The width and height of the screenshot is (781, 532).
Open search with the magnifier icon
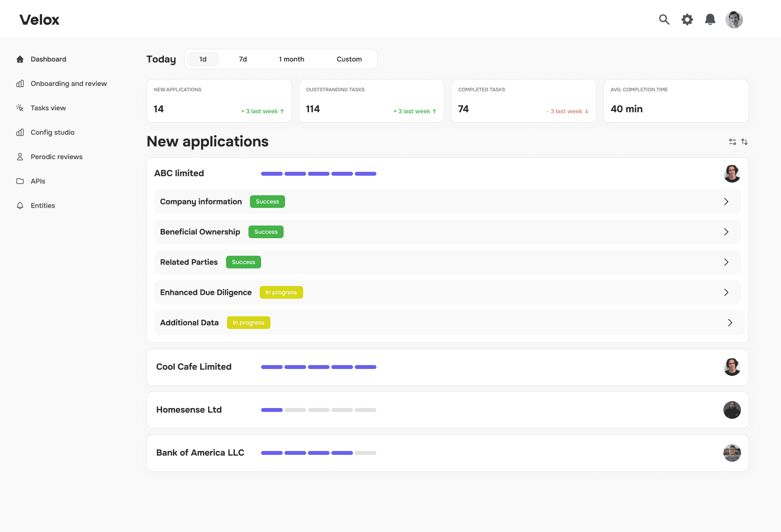(664, 20)
